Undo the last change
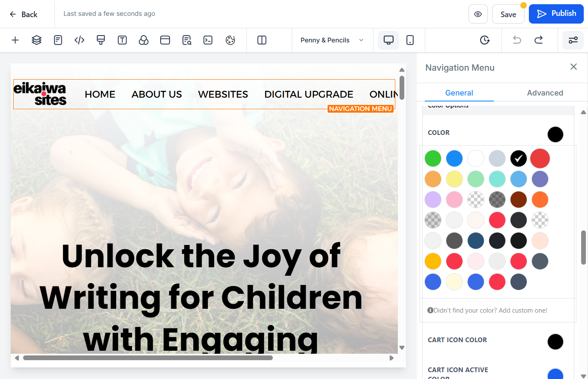 coord(517,40)
